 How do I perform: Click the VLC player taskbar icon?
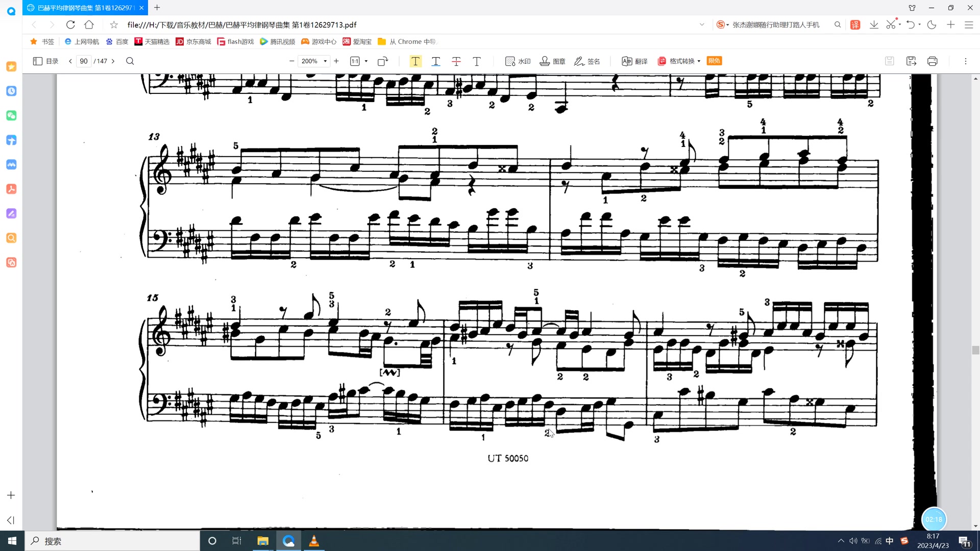tap(314, 540)
